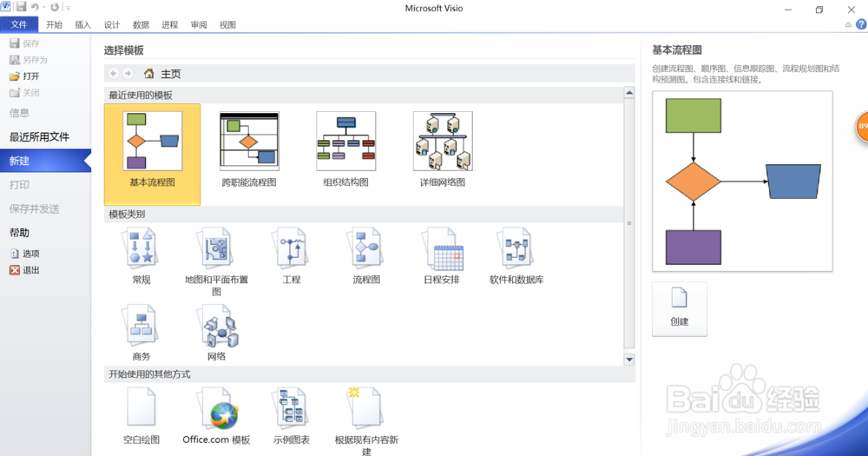Viewport: 868px width, 456px height.
Task: Click the Visio application icon
Action: pos(6,7)
